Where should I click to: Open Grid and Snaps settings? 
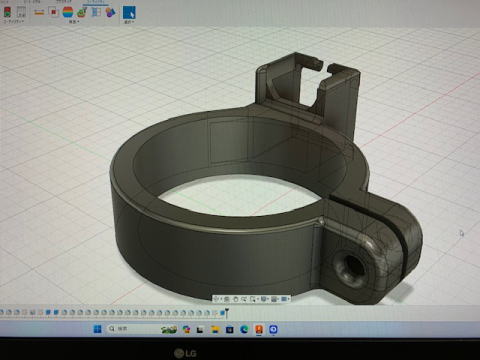pyautogui.click(x=274, y=299)
